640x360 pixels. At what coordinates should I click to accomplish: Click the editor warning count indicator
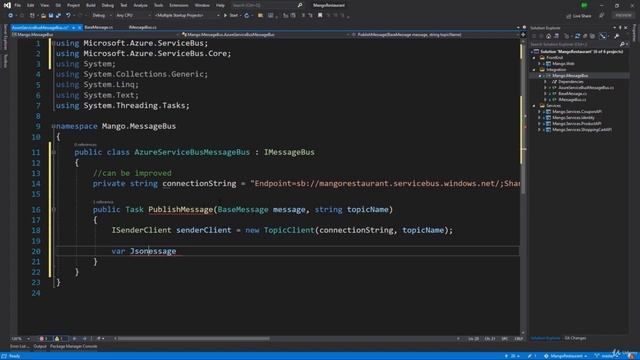pos(58,338)
